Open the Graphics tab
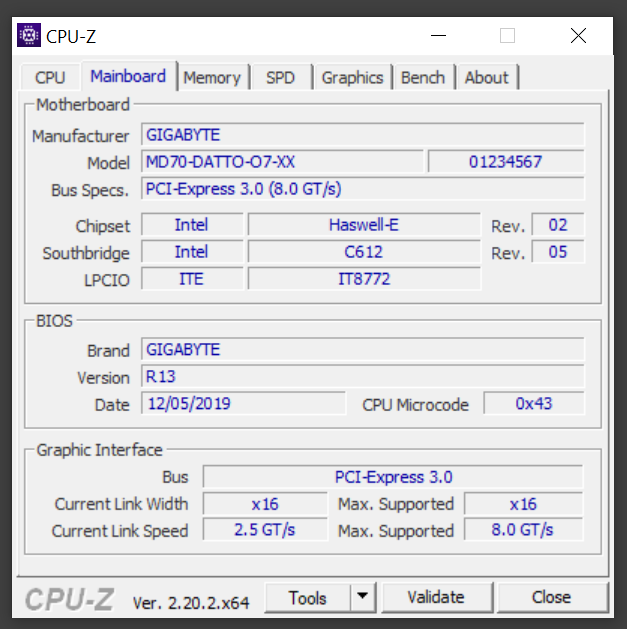Image resolution: width=627 pixels, height=629 pixels. tap(353, 77)
